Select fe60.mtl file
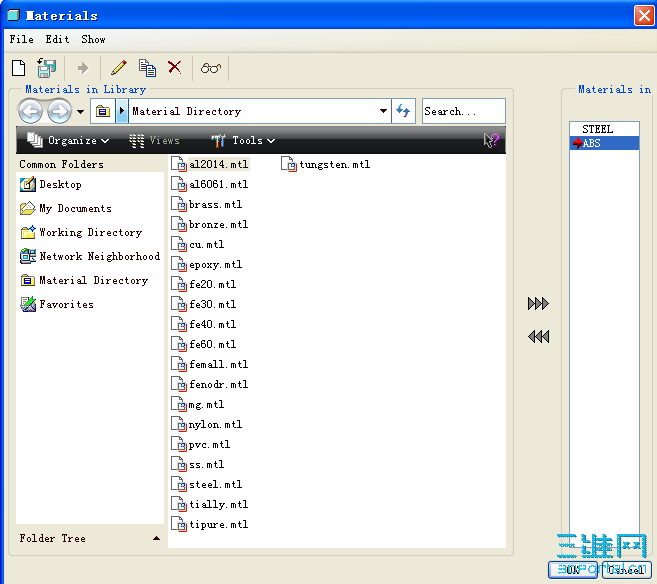 pos(204,344)
